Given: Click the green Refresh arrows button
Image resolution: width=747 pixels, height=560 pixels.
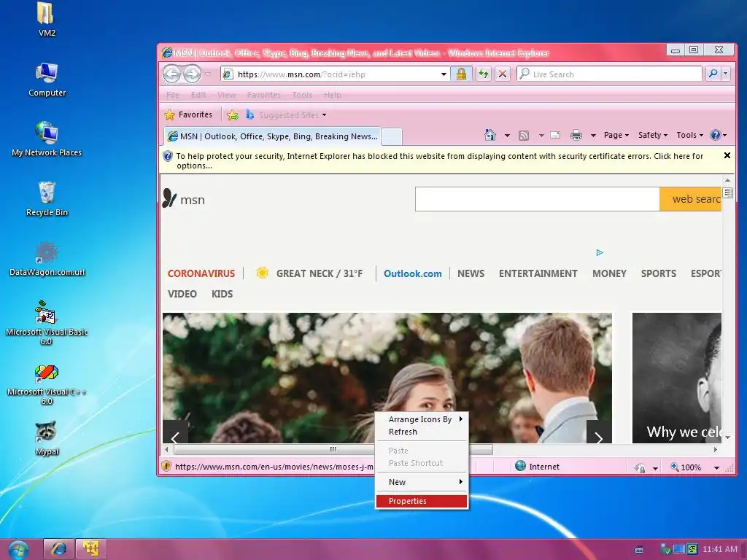Looking at the screenshot, I should coord(484,74).
